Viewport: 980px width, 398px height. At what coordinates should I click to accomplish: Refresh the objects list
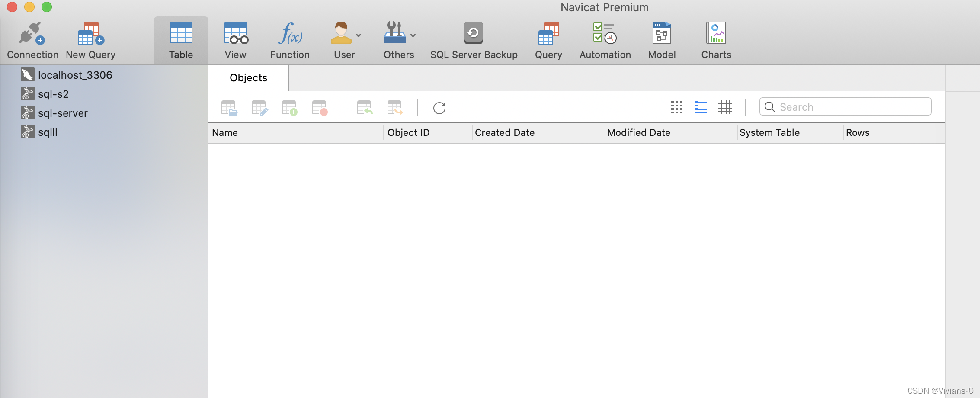click(x=439, y=108)
